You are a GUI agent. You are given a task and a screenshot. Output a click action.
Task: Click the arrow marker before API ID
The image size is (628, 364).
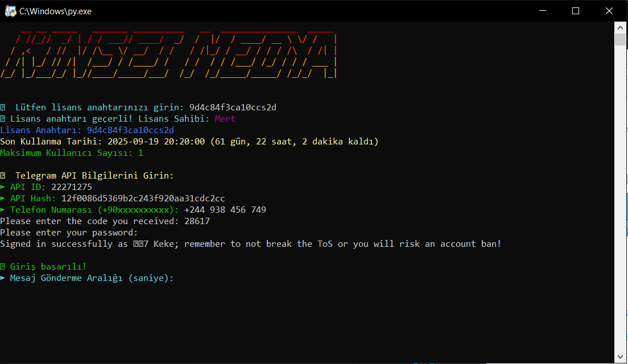click(3, 187)
